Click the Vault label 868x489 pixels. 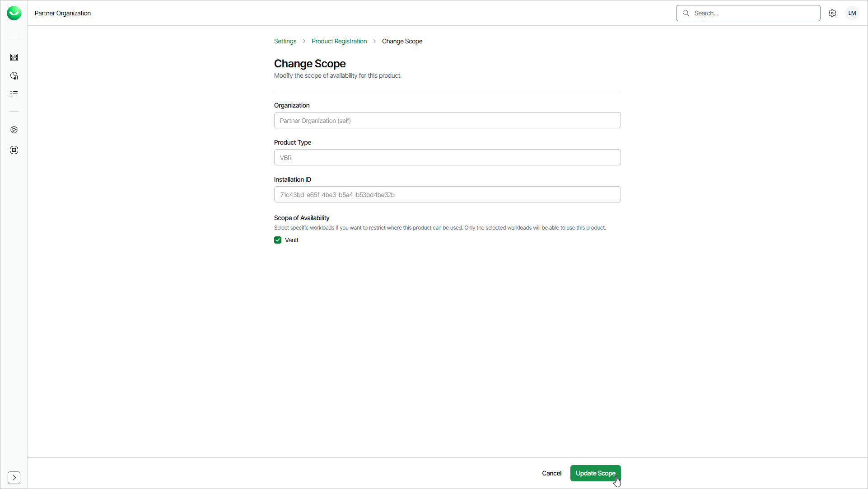click(x=292, y=240)
